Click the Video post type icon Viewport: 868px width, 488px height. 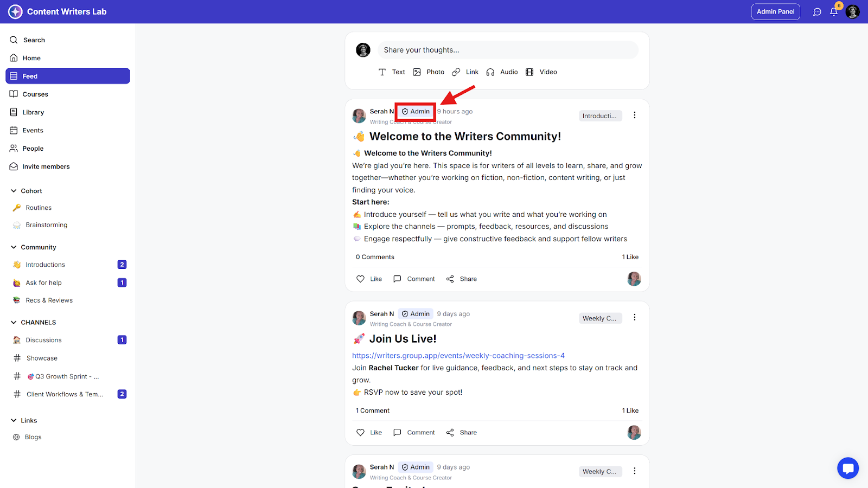tap(529, 72)
